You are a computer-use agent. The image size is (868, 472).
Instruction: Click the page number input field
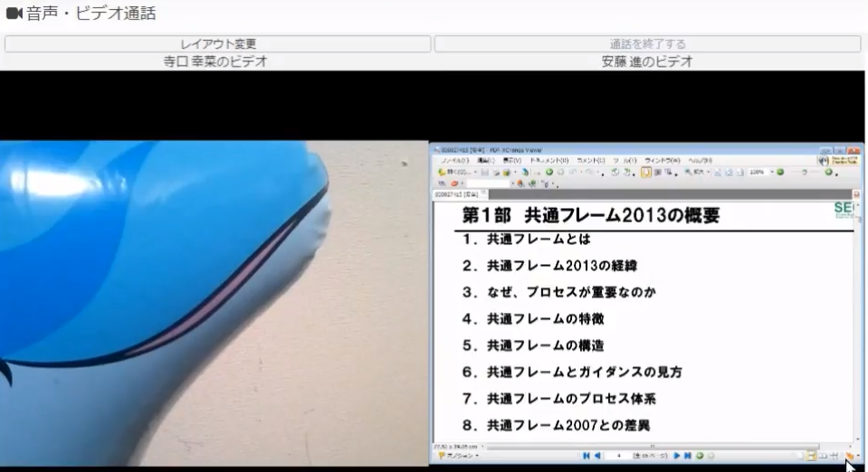(x=620, y=456)
